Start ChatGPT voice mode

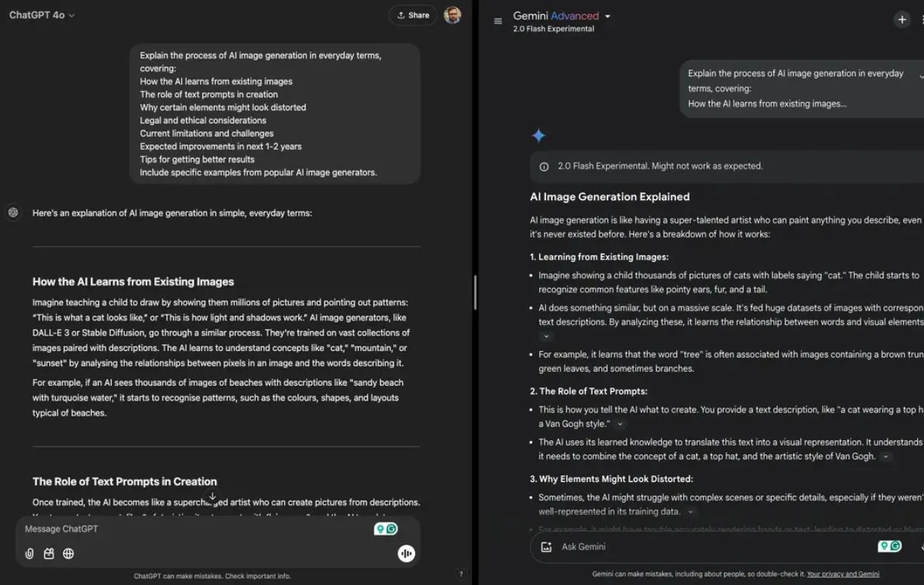coord(406,553)
